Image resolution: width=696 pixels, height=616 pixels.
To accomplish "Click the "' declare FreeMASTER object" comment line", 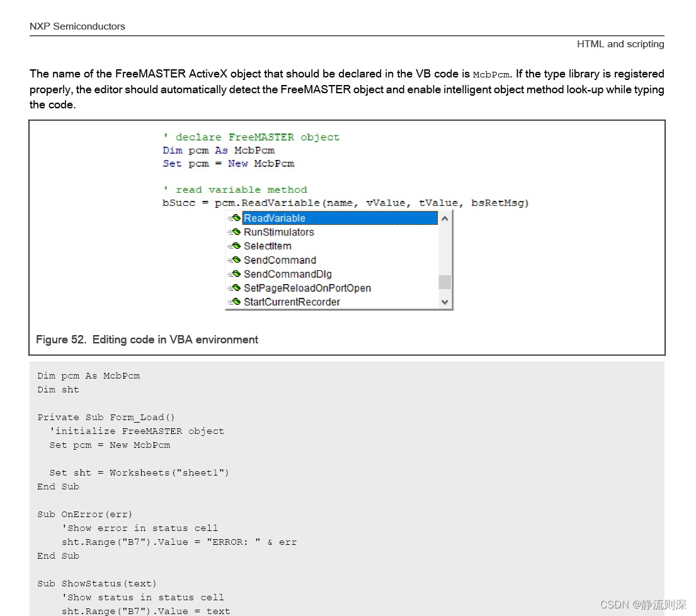I will tap(251, 137).
